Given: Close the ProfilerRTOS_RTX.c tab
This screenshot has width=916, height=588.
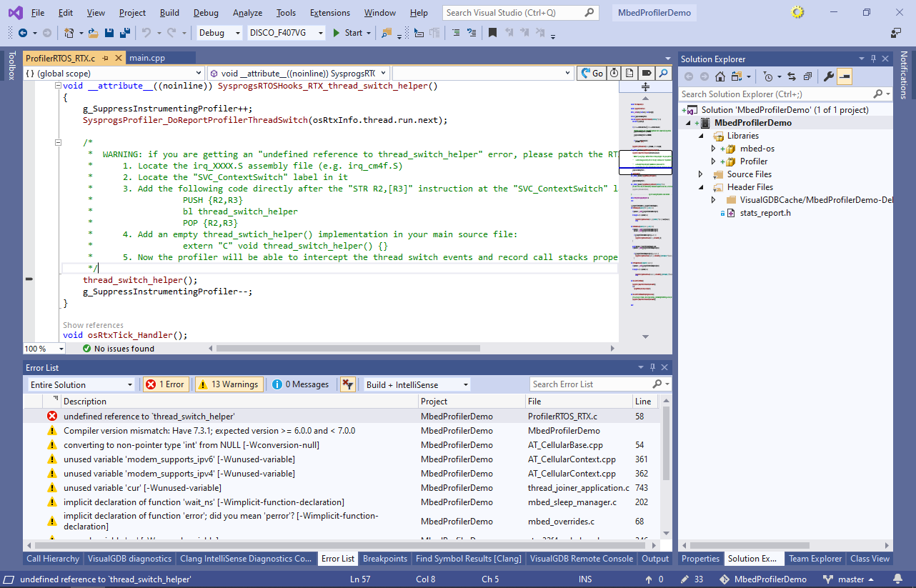Looking at the screenshot, I should pos(118,58).
